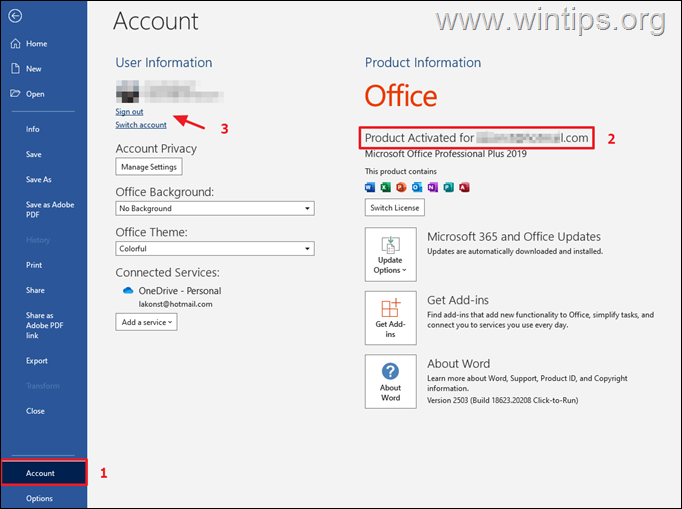Click the Publisher app icon
Screen dimensions: 682x509
tap(448, 187)
